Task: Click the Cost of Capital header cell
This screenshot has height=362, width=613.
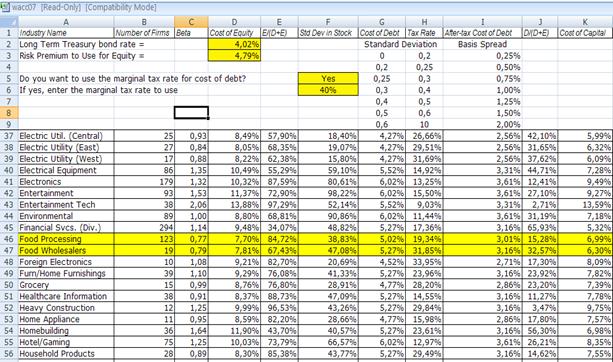Action: pyautogui.click(x=585, y=33)
